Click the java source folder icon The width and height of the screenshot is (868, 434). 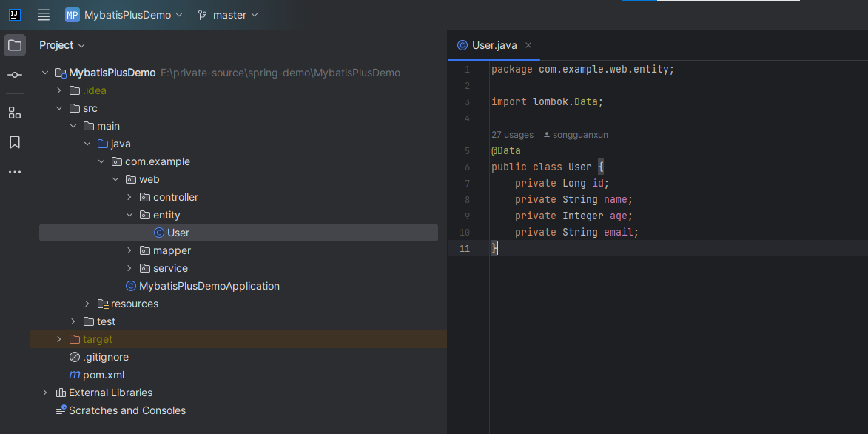[x=102, y=144]
